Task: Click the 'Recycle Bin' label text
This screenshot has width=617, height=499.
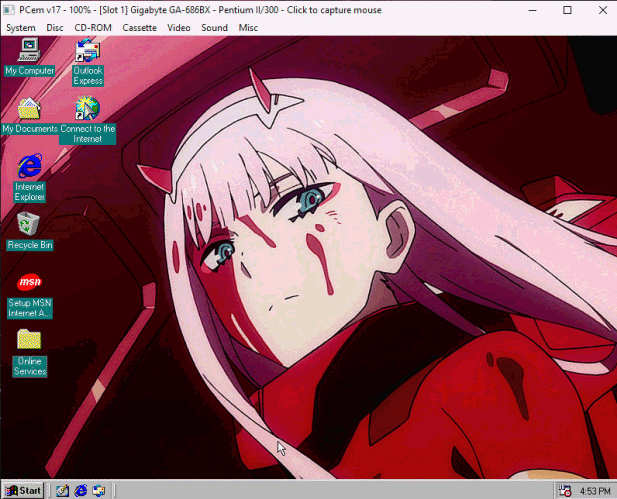Action: coord(30,245)
